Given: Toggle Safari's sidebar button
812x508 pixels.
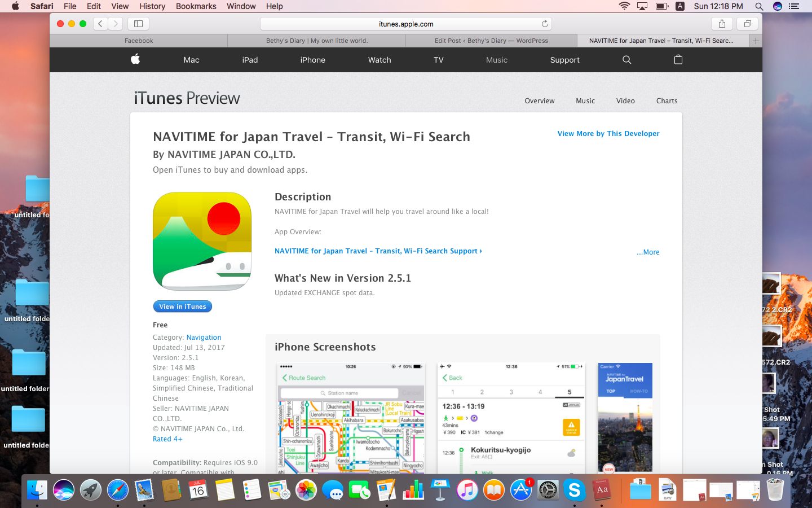Looking at the screenshot, I should (138, 24).
